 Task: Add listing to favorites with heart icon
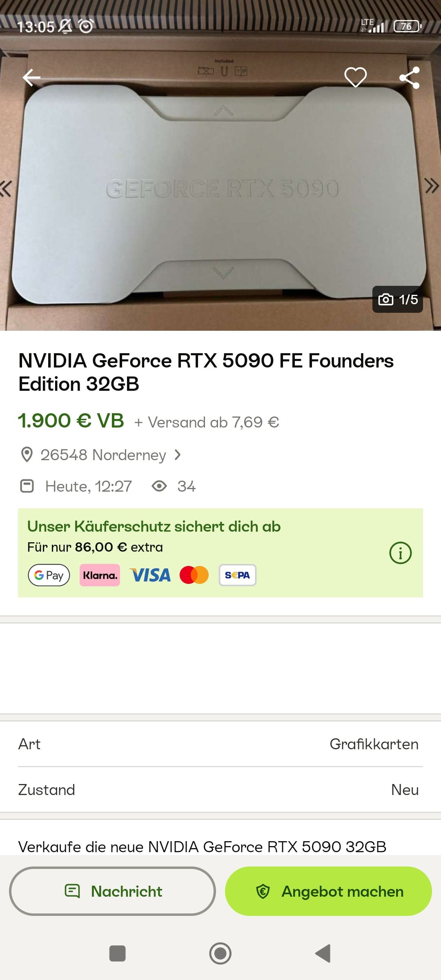pyautogui.click(x=355, y=77)
